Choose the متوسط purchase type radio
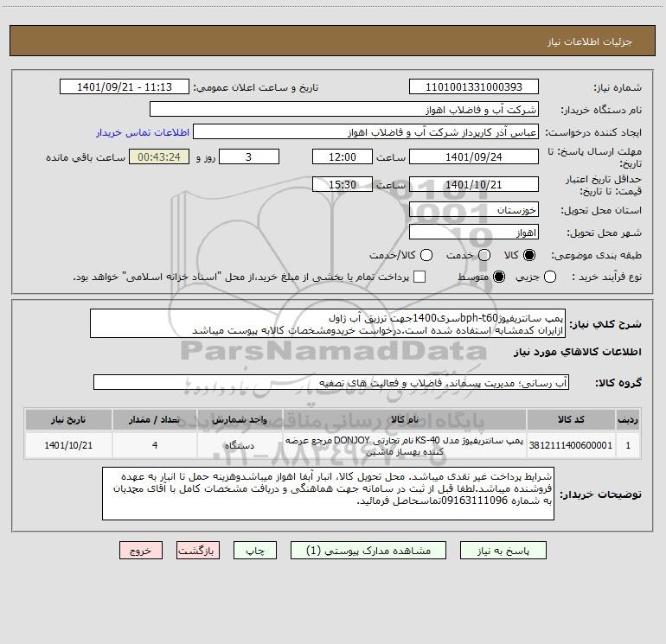Viewport: 666px width, 644px height. (x=499, y=277)
